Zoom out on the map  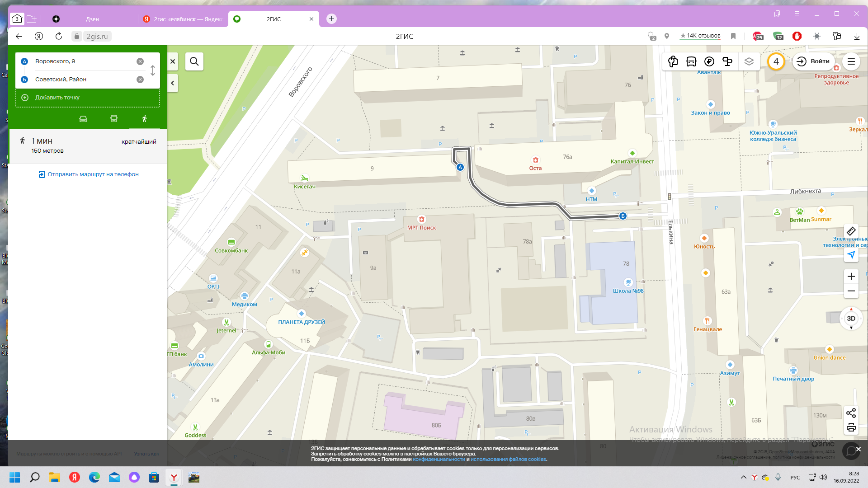(851, 291)
